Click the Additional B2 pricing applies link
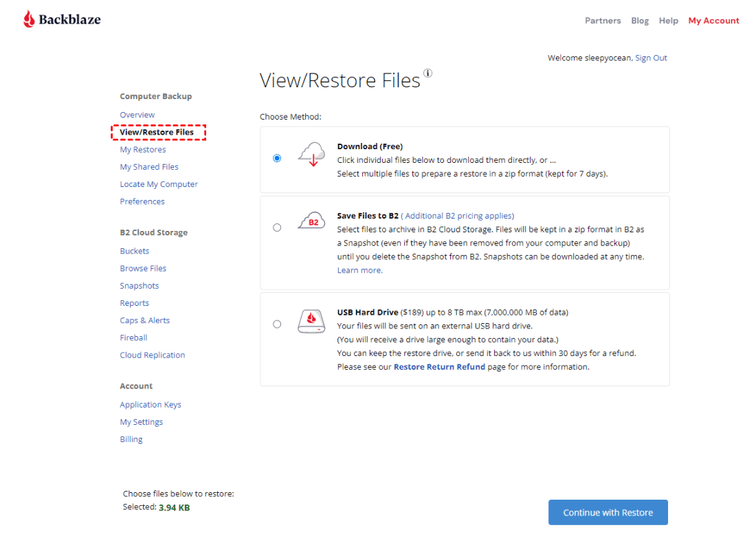The width and height of the screenshot is (756, 543). (x=458, y=216)
